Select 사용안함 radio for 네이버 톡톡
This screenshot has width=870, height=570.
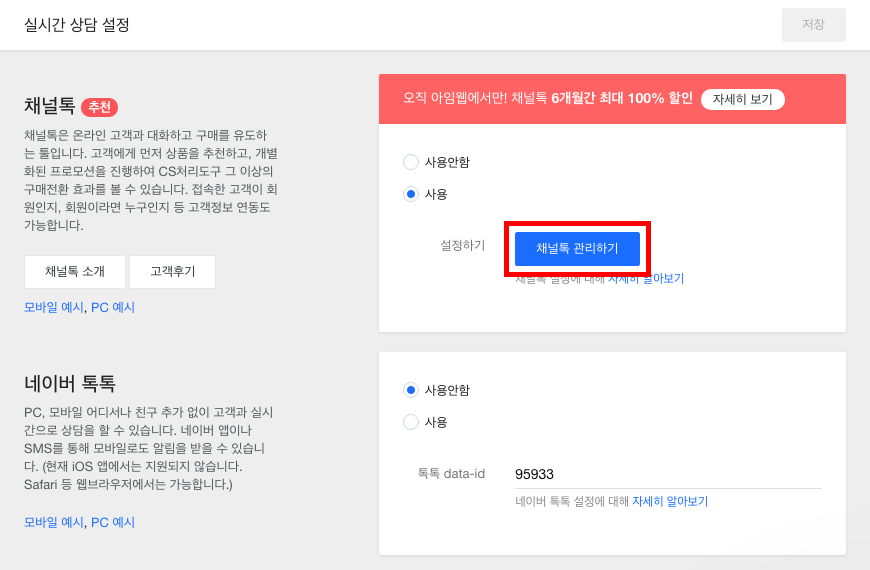tap(411, 390)
